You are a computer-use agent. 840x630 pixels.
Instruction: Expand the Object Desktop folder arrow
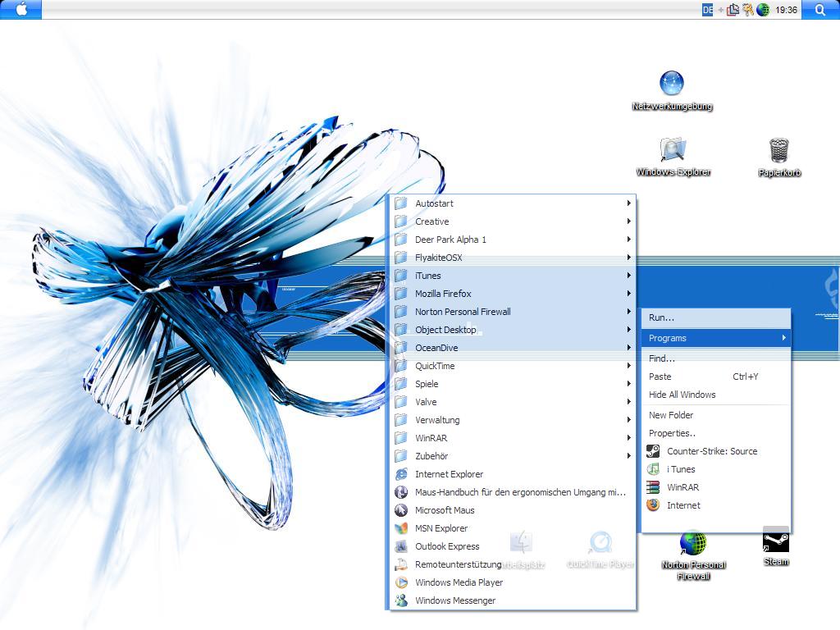tap(629, 330)
